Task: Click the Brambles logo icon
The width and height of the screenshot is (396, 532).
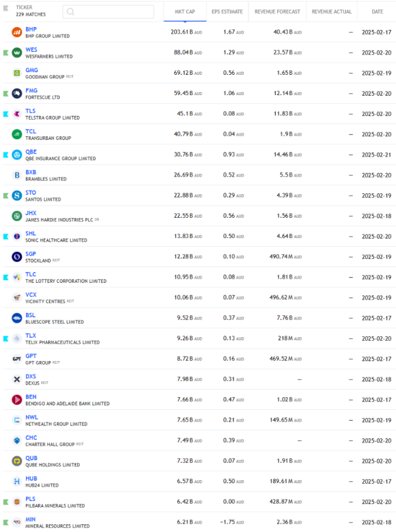Action: [x=17, y=175]
